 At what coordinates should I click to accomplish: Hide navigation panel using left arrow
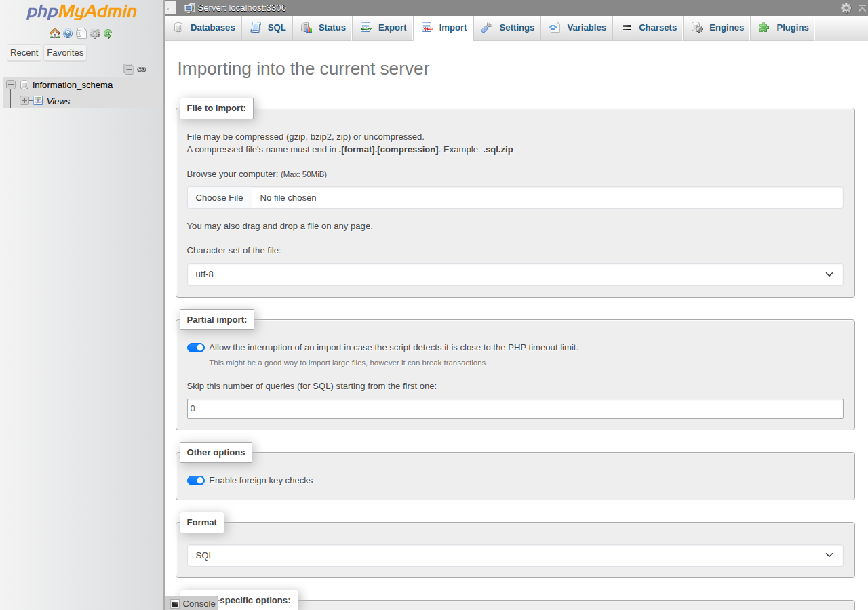(170, 8)
